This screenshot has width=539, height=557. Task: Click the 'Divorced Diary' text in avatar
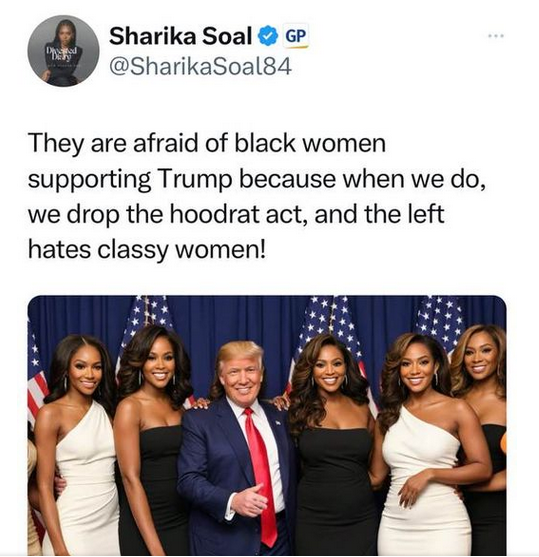(63, 53)
